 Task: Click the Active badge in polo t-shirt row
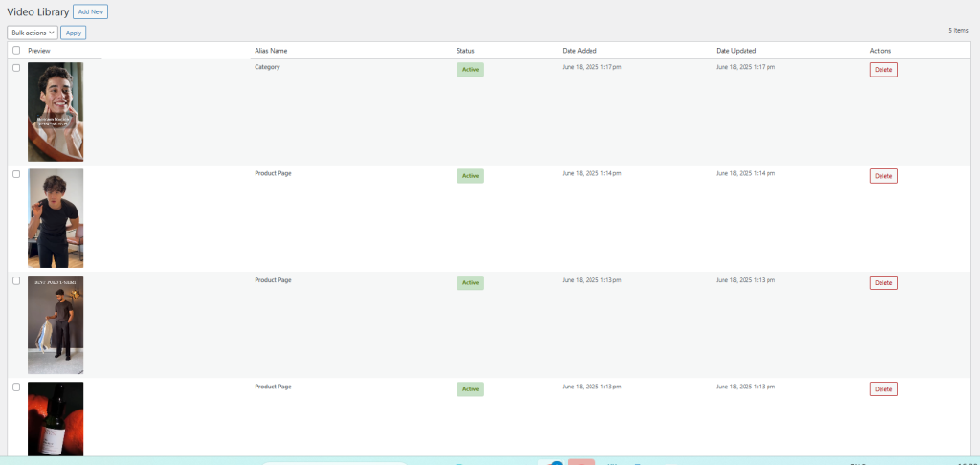[470, 282]
